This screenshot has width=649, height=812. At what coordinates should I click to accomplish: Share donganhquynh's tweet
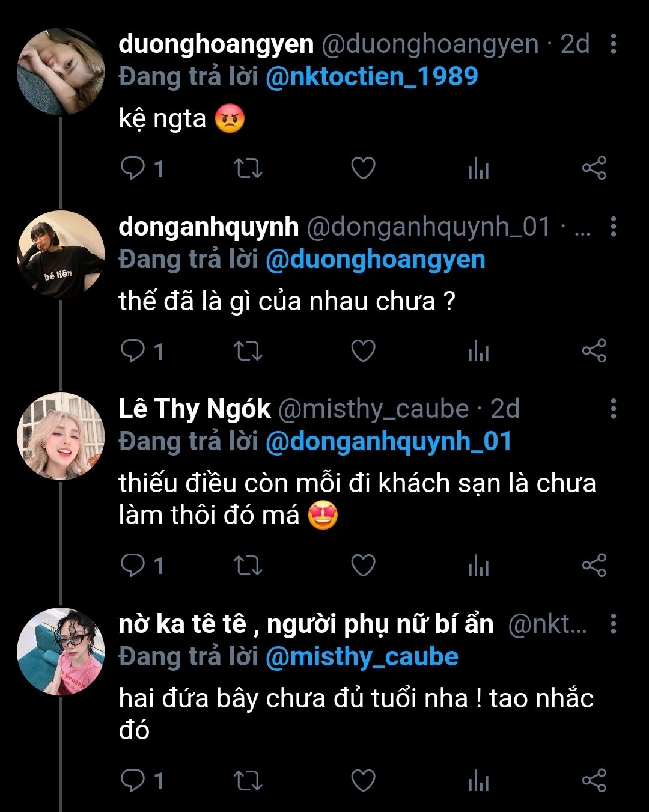tap(594, 351)
